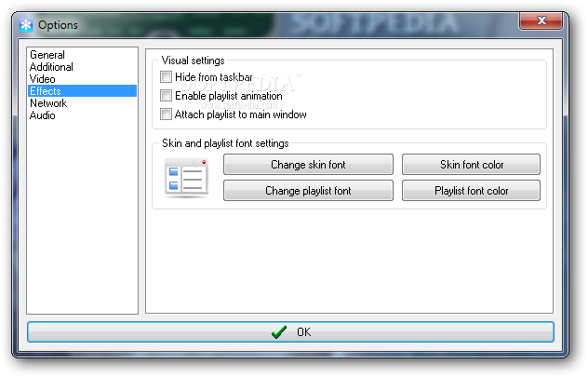
Task: Select the Effects category in the list
Action: (82, 91)
